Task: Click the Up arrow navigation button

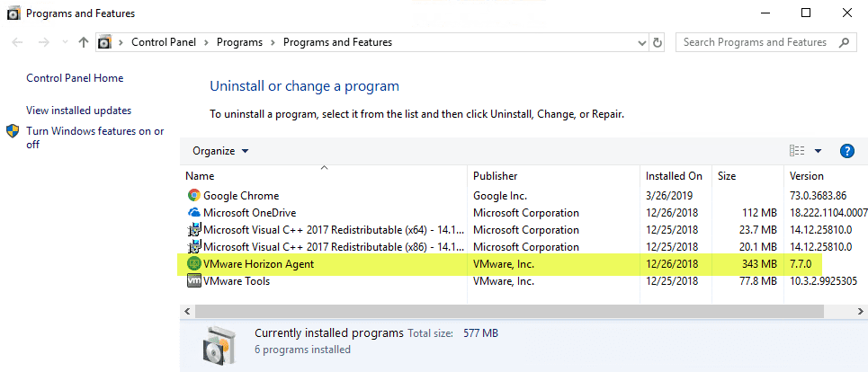Action: pyautogui.click(x=84, y=42)
